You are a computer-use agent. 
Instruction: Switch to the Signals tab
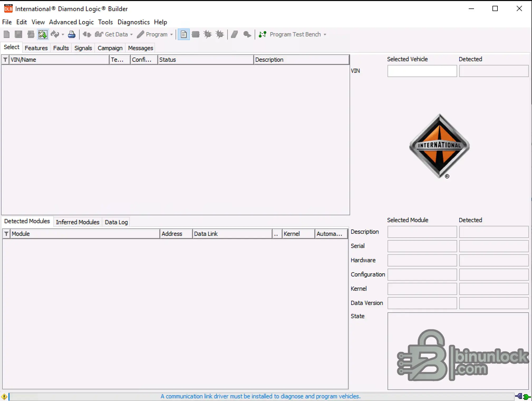coord(83,48)
